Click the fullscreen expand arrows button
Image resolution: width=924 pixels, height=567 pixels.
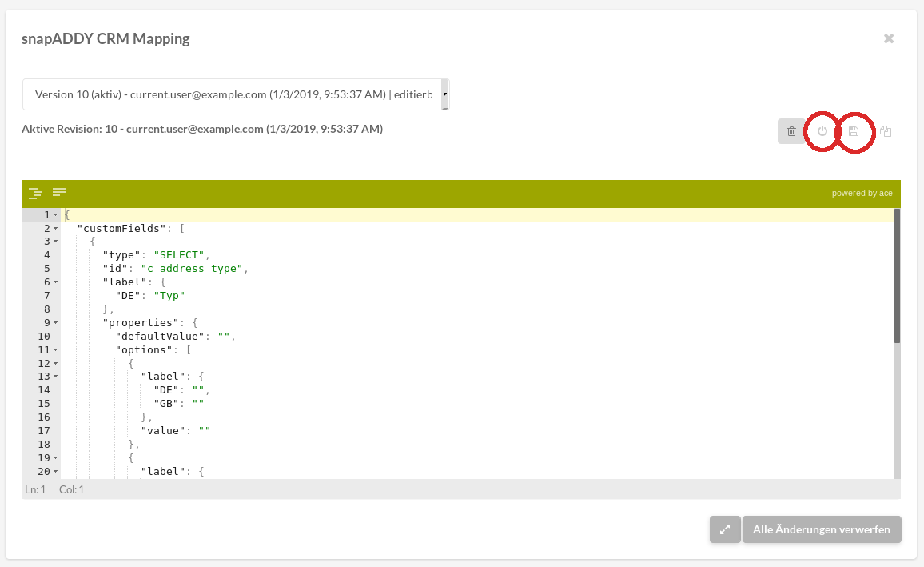point(725,529)
